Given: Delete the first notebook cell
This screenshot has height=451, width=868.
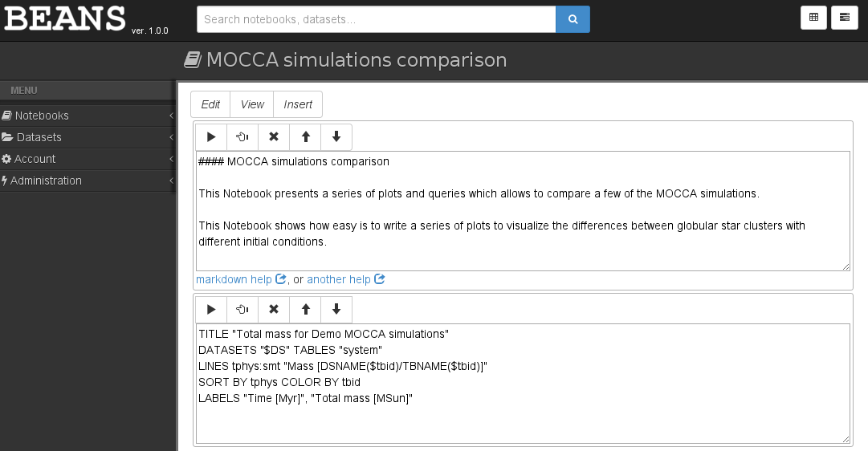Looking at the screenshot, I should click(274, 137).
